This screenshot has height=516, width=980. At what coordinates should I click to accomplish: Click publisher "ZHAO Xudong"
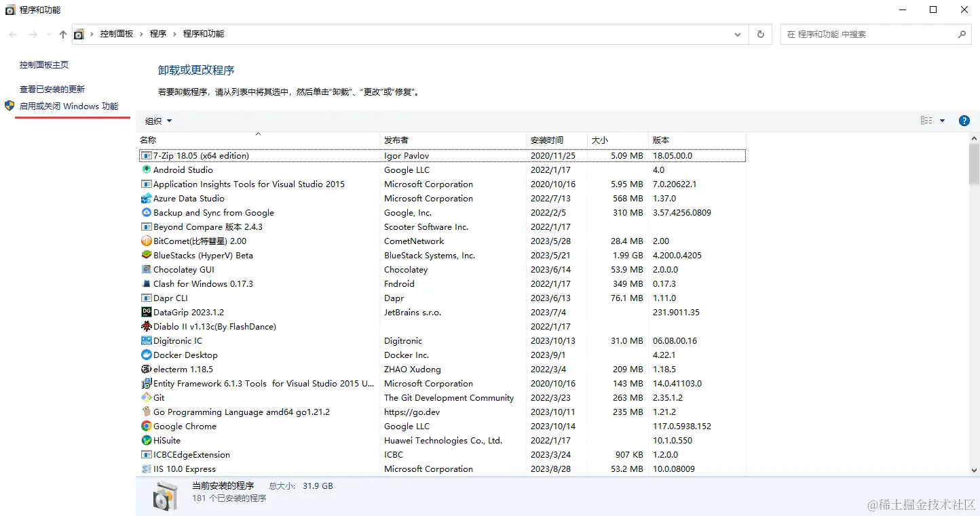coord(413,370)
